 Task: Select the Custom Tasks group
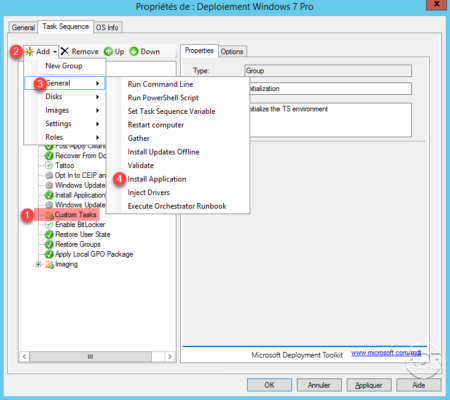click(x=76, y=215)
